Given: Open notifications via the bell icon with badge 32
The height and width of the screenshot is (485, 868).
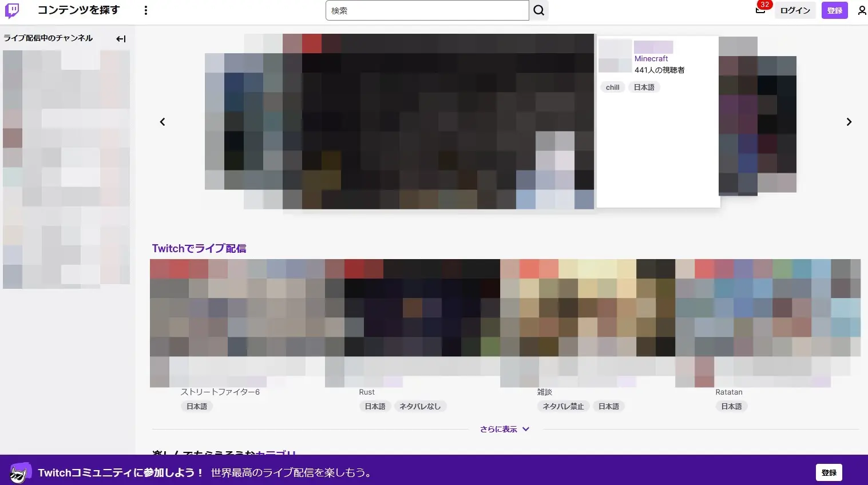Looking at the screenshot, I should coord(759,9).
